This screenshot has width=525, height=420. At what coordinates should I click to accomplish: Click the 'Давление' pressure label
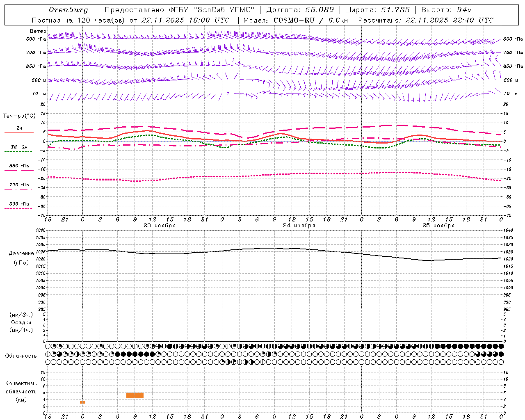click(21, 253)
